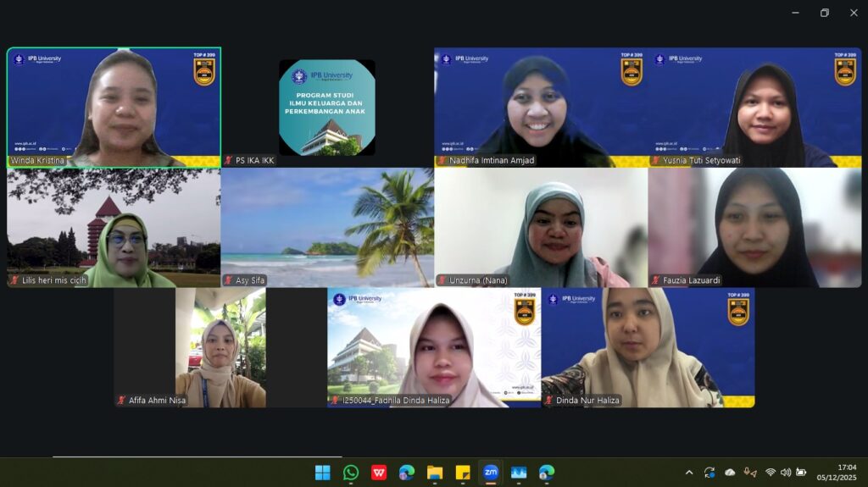This screenshot has height=487, width=868.
Task: Open the Photos app in the taskbar
Action: (519, 473)
